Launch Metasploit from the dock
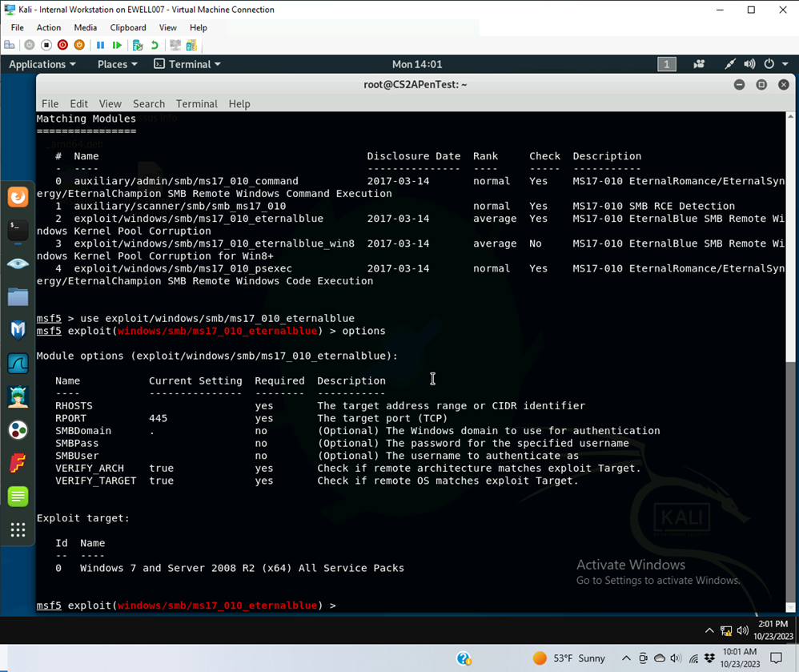Screen dimensions: 799x672 point(18,330)
